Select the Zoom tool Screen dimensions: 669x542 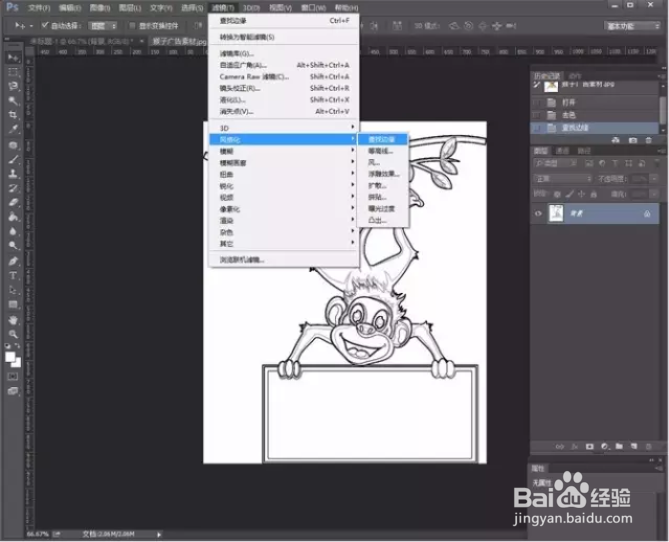click(13, 334)
